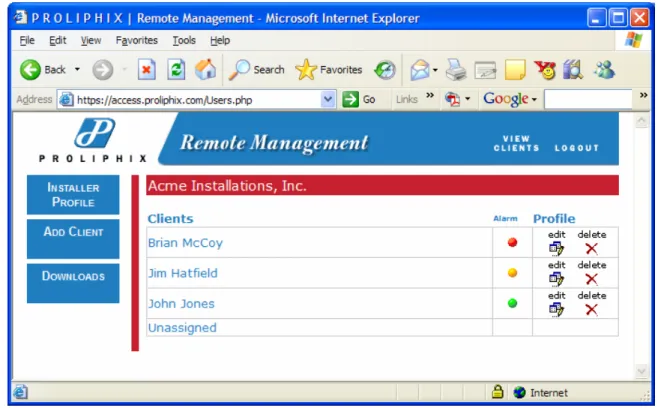Click the address bar URL field
Image resolution: width=658 pixels, height=408 pixels.
197,100
